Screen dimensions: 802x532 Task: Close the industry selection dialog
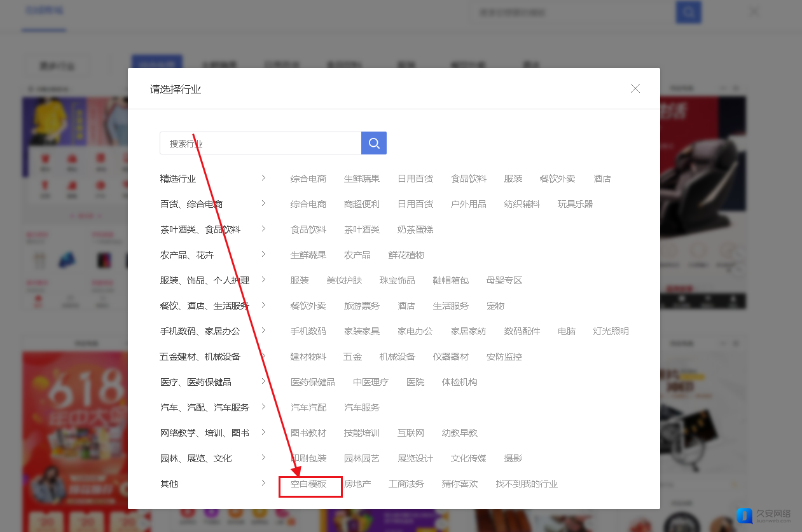click(635, 88)
